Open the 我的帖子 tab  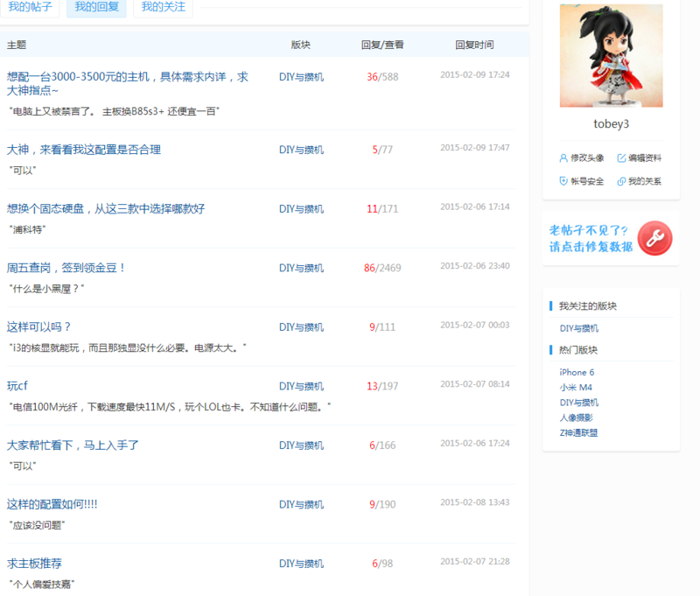point(30,7)
